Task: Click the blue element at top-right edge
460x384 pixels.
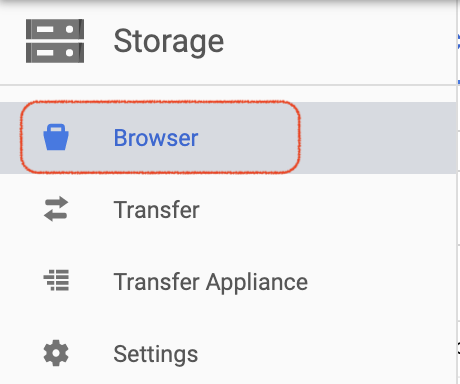Action: click(459, 42)
